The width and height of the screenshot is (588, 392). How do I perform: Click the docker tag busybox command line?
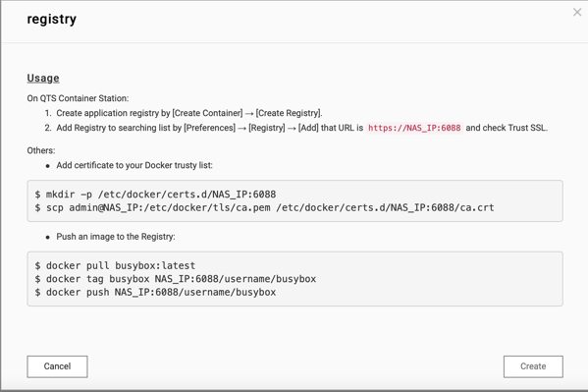pyautogui.click(x=175, y=279)
